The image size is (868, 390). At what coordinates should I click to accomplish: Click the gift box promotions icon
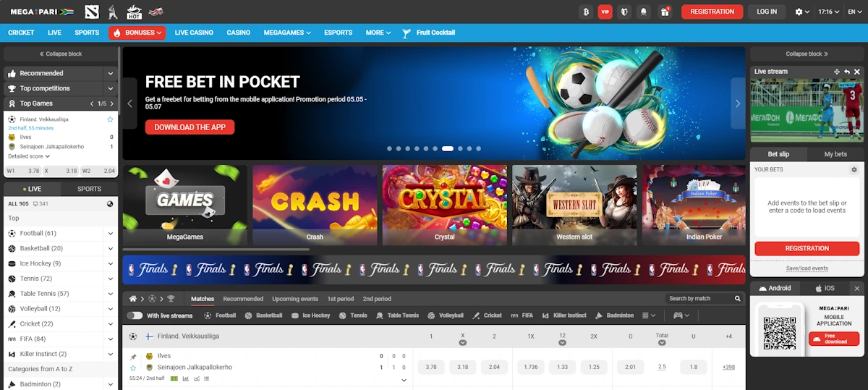pyautogui.click(x=663, y=12)
